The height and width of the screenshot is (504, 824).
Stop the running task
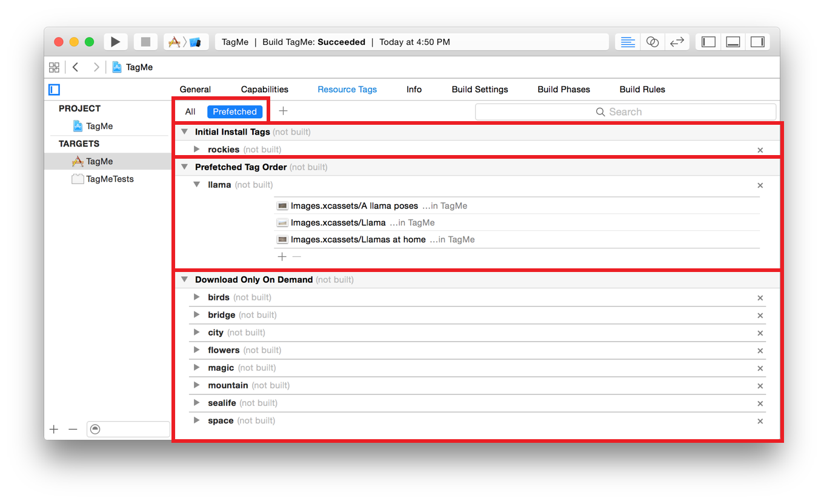(145, 42)
